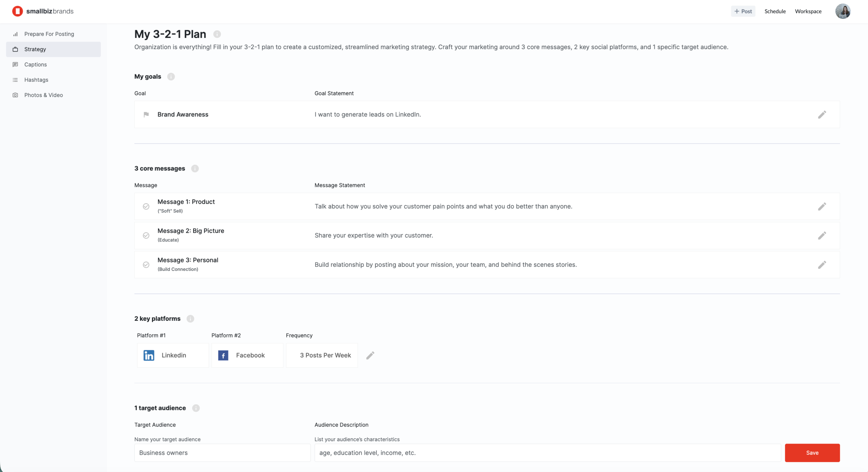Screen dimensions: 868x472
Task: Toggle the check circle for Message 1: Product
Action: [146, 206]
